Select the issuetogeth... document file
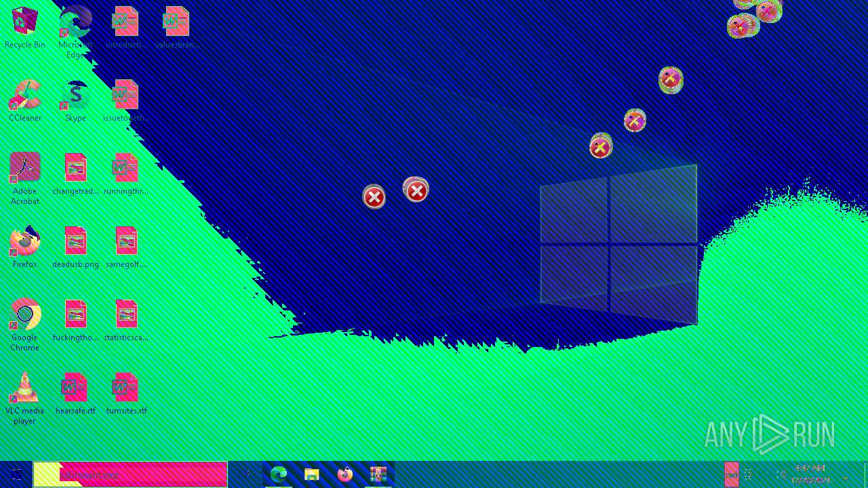The width and height of the screenshot is (868, 488). pos(126,101)
